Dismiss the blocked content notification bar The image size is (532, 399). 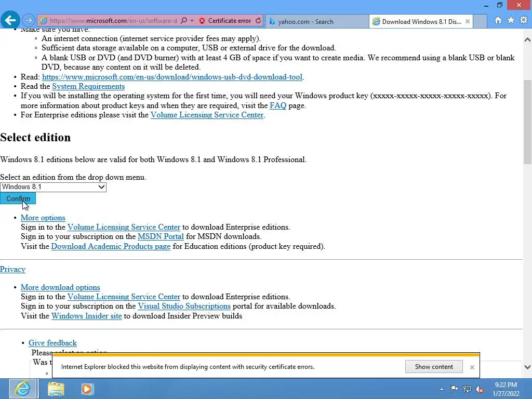click(x=472, y=367)
